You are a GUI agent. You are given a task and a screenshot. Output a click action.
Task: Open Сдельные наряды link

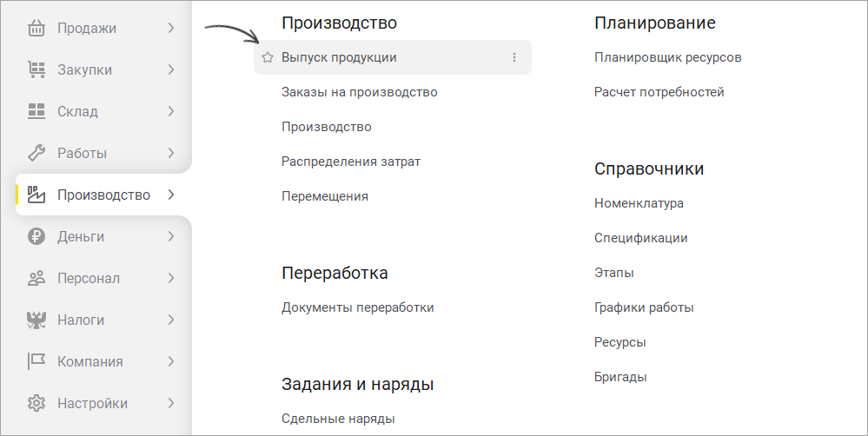338,419
